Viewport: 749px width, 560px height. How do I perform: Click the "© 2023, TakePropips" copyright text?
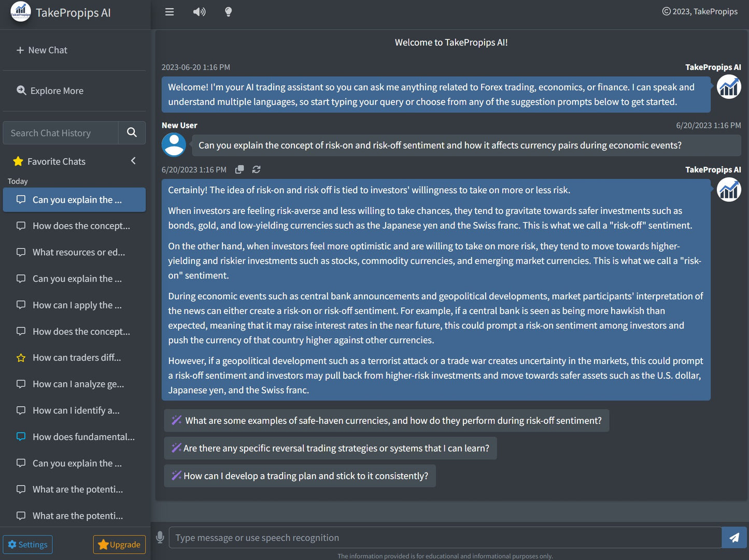pyautogui.click(x=700, y=11)
